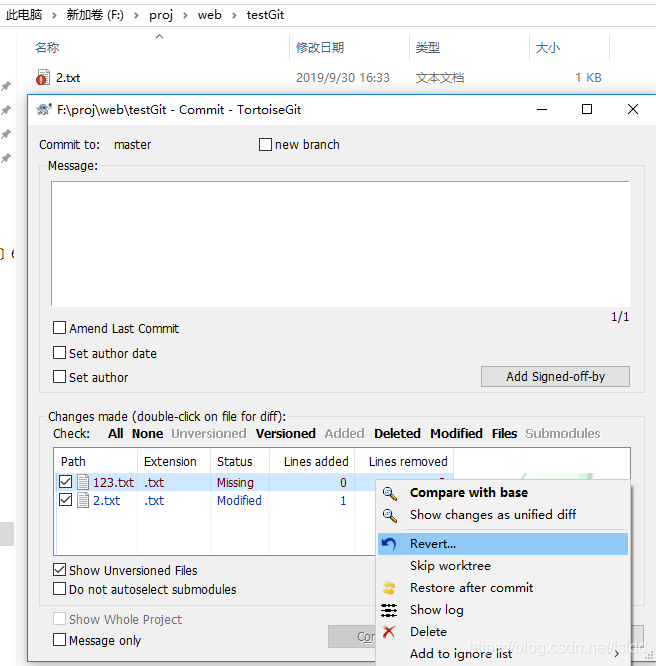The width and height of the screenshot is (656, 666).
Task: Expand breadcrumb arrow after proj
Action: 185,16
